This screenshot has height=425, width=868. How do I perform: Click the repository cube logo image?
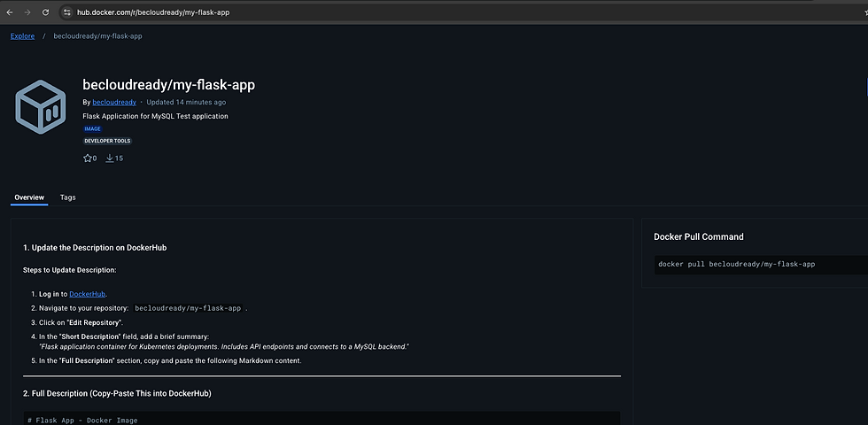pos(41,107)
